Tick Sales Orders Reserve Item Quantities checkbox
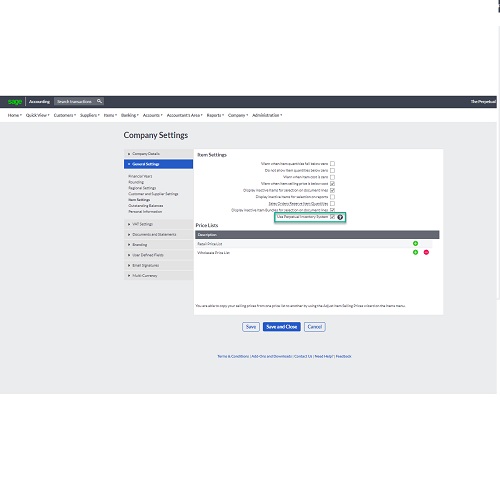 click(x=332, y=203)
